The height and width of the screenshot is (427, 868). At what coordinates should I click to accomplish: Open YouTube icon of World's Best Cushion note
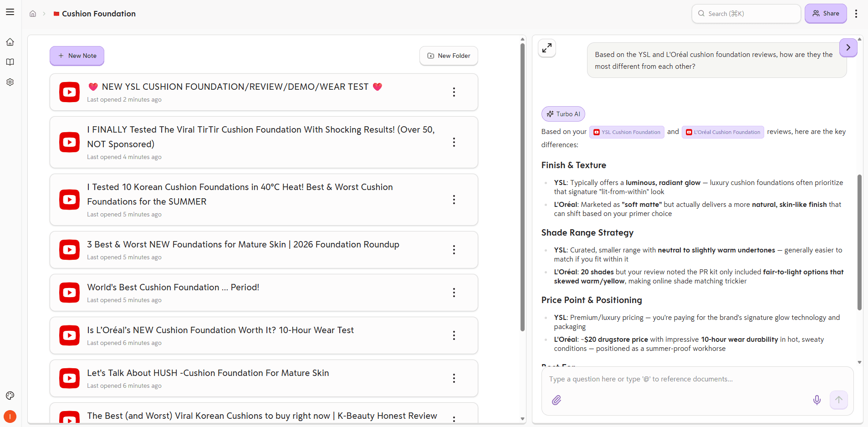click(x=69, y=293)
